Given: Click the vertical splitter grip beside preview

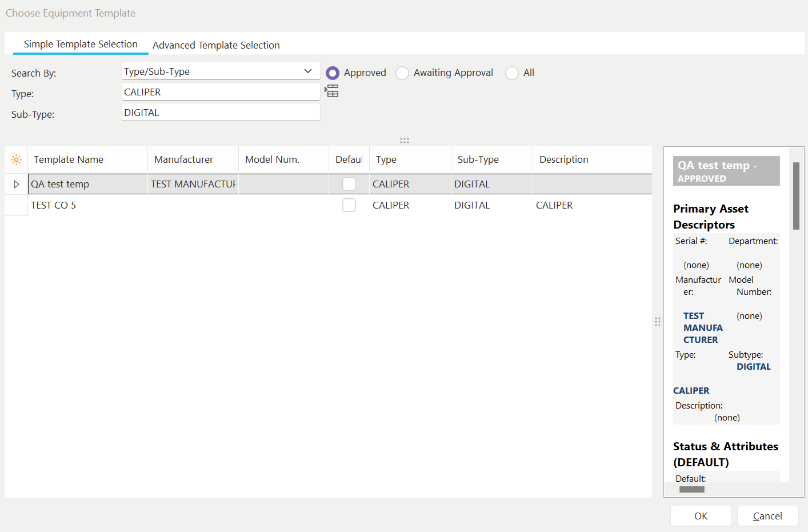Looking at the screenshot, I should click(x=658, y=322).
